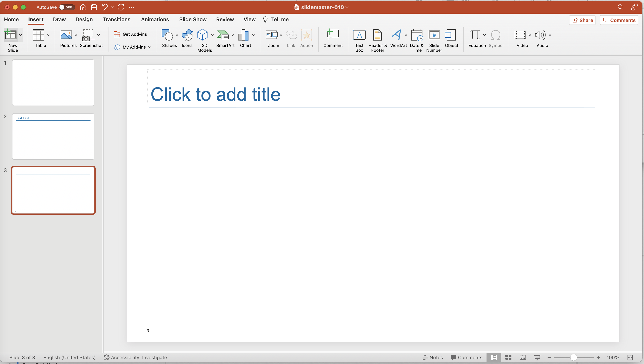Image resolution: width=644 pixels, height=364 pixels.
Task: Click the Share button
Action: [x=582, y=20]
